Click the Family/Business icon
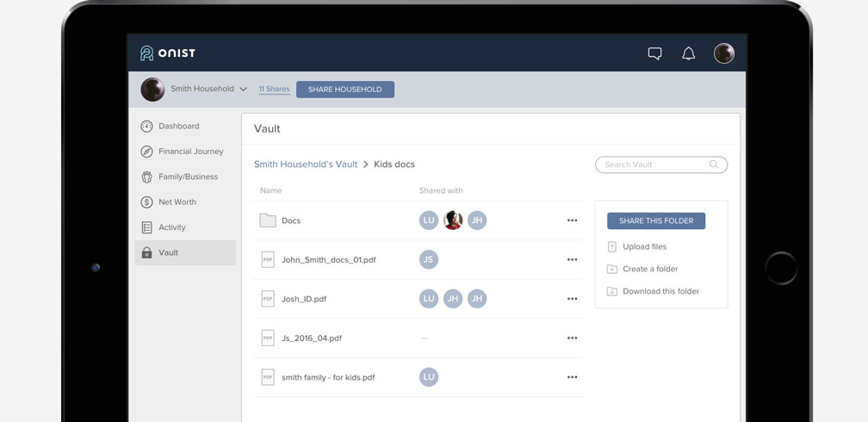 [x=146, y=177]
